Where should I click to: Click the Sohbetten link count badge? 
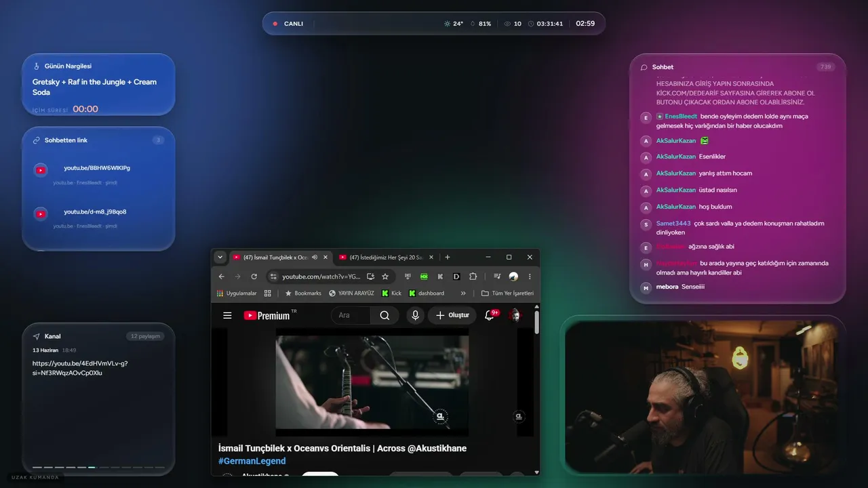[x=158, y=140]
